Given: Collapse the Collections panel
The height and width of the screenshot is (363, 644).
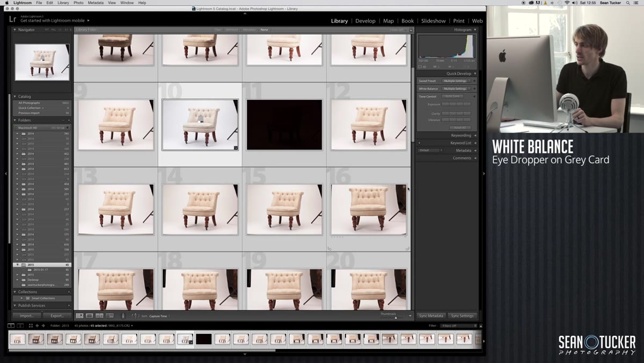Looking at the screenshot, I should [15, 292].
